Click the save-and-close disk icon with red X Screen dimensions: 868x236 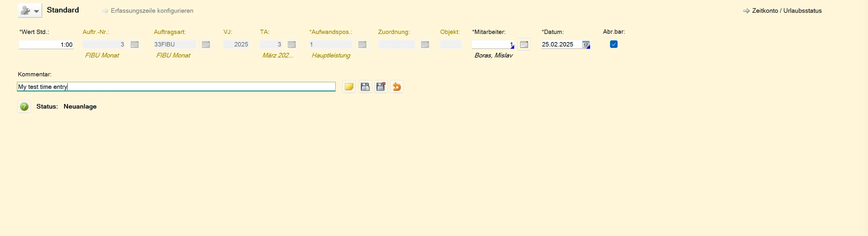(381, 87)
